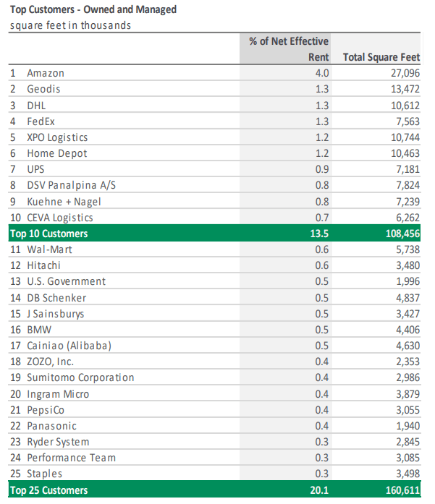
Task: Click Wal-Mart square feet 5,738
Action: [x=408, y=249]
